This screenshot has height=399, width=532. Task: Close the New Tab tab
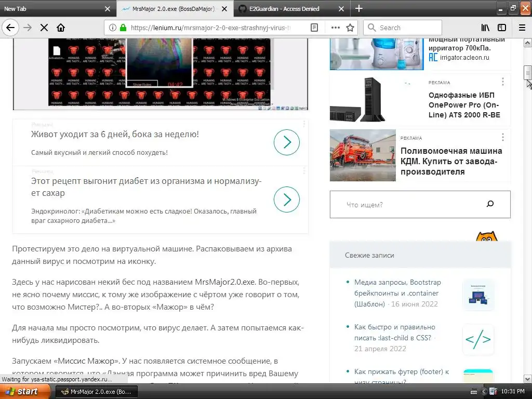[x=108, y=9]
